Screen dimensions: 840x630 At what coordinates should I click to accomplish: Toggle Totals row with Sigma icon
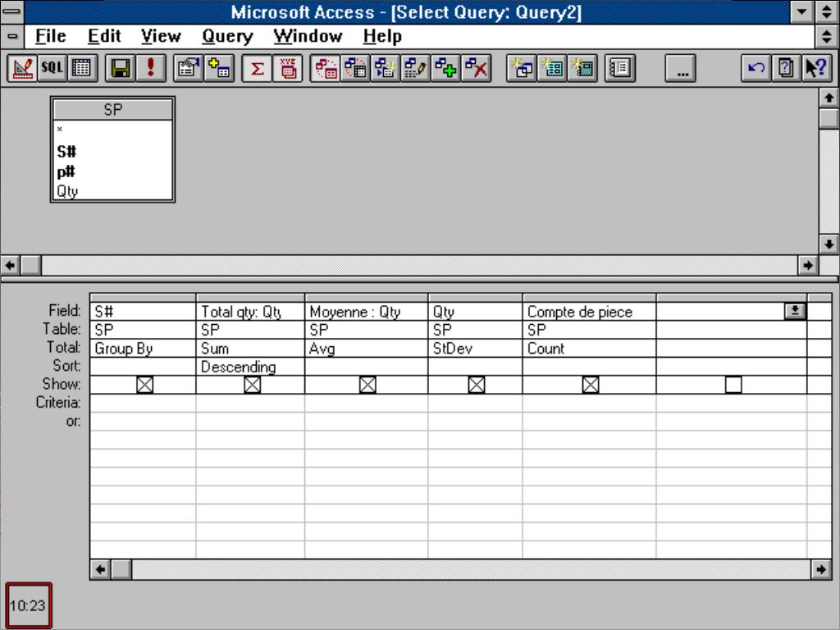tap(257, 68)
